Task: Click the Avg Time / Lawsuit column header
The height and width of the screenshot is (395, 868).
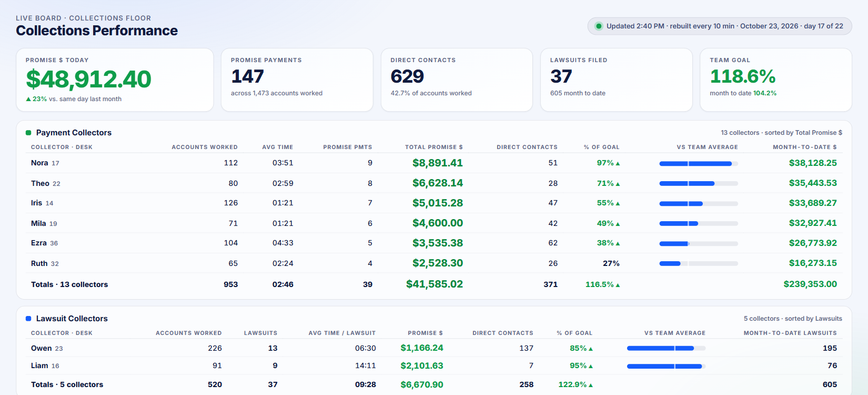Action: (x=342, y=333)
